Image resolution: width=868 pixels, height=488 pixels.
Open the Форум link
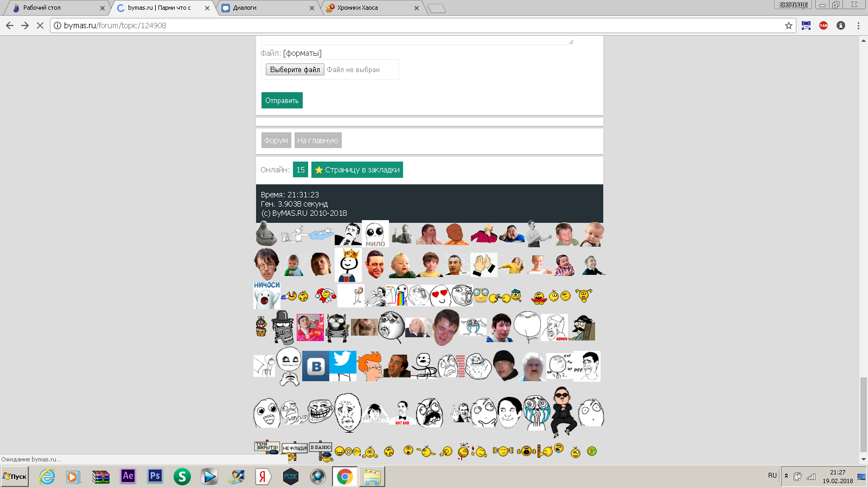click(276, 140)
